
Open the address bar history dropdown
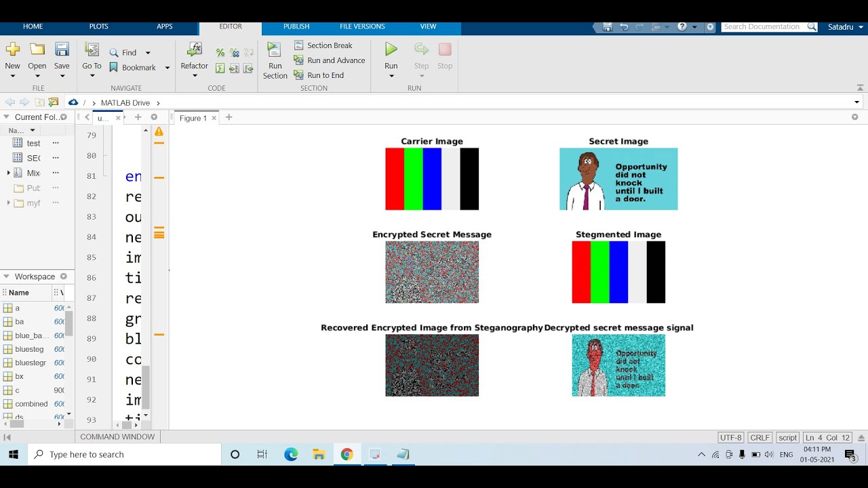(x=856, y=102)
